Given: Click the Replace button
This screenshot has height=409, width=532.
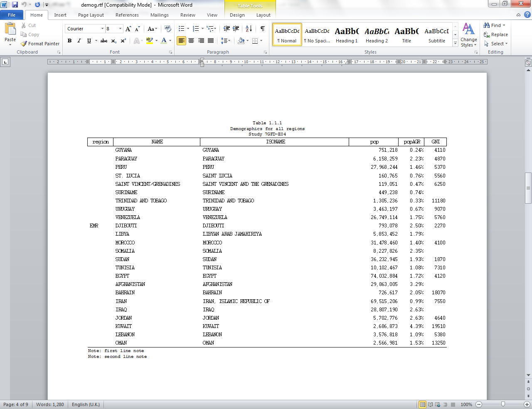Looking at the screenshot, I should 496,34.
